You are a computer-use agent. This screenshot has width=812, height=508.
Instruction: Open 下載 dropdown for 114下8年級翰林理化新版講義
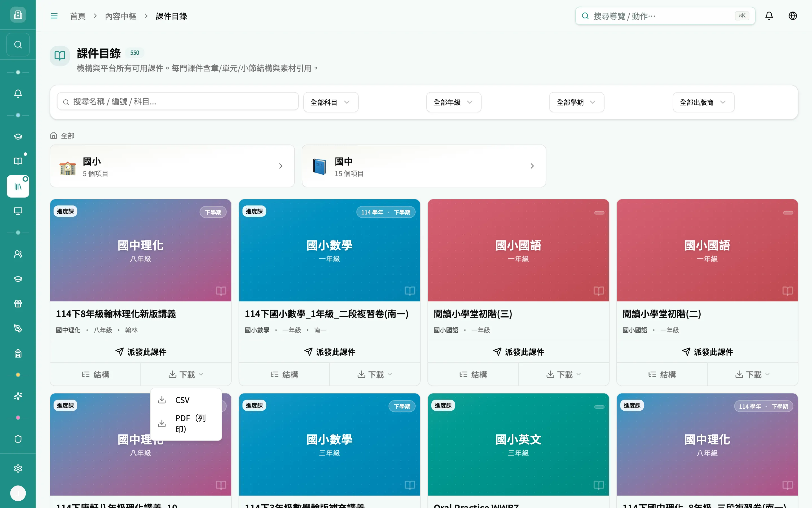186,374
